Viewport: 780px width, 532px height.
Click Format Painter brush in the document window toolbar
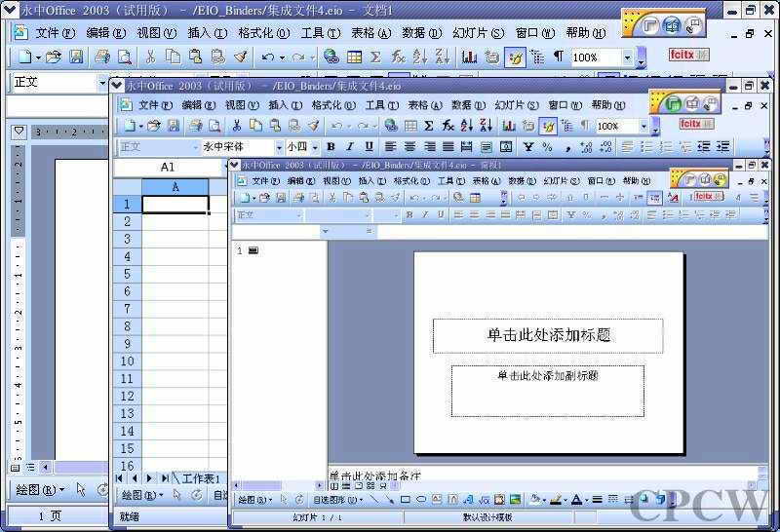240,57
